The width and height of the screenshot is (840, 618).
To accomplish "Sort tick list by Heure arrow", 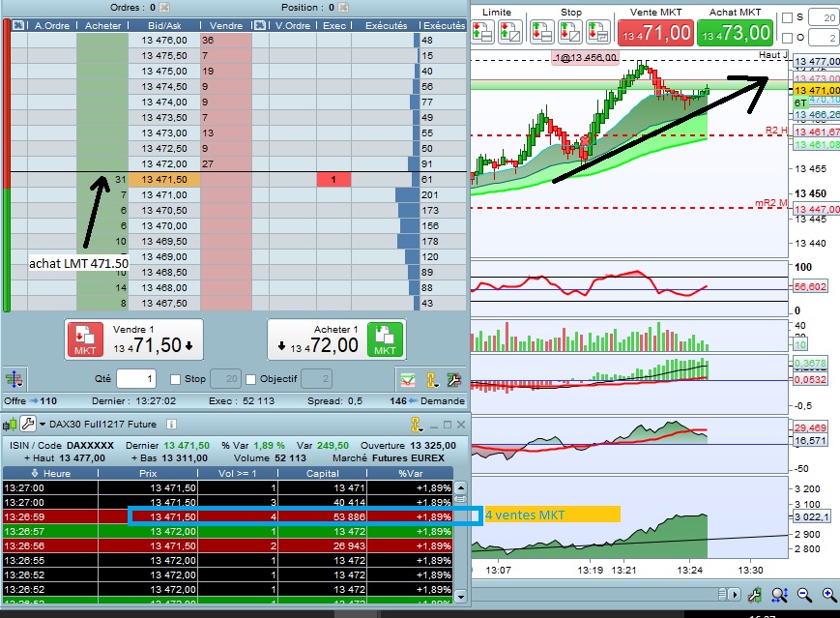I will pyautogui.click(x=35, y=473).
